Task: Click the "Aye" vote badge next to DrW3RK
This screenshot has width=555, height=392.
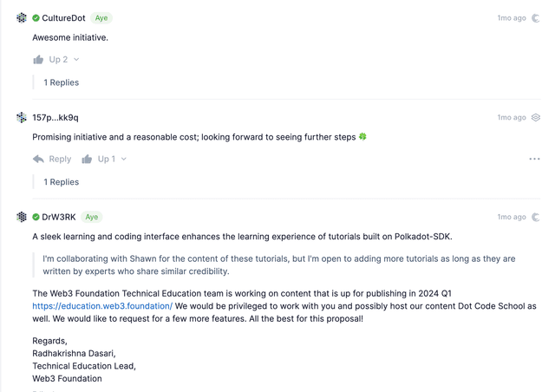Action: tap(91, 217)
